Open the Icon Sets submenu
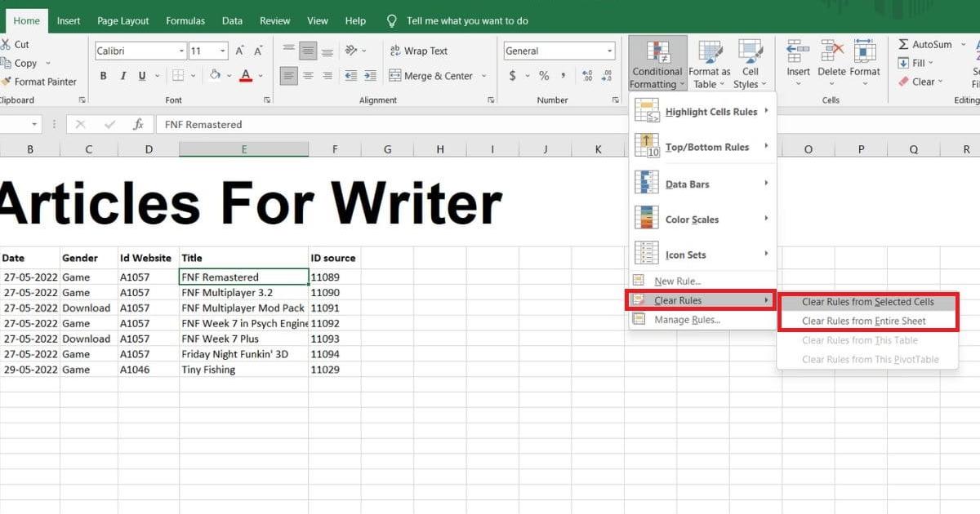The height and width of the screenshot is (514, 980). [x=687, y=254]
